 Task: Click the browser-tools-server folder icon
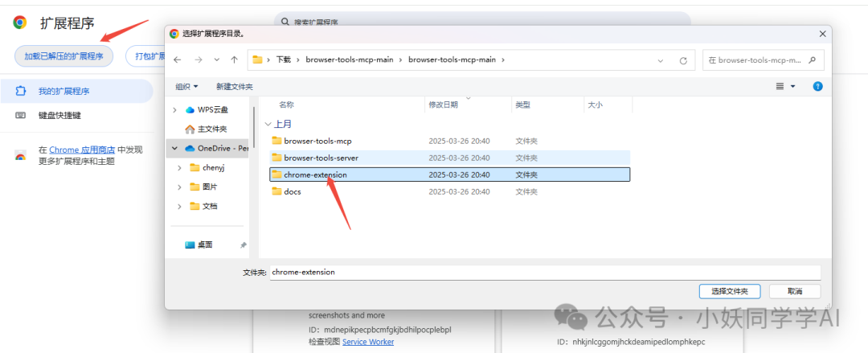pos(276,158)
